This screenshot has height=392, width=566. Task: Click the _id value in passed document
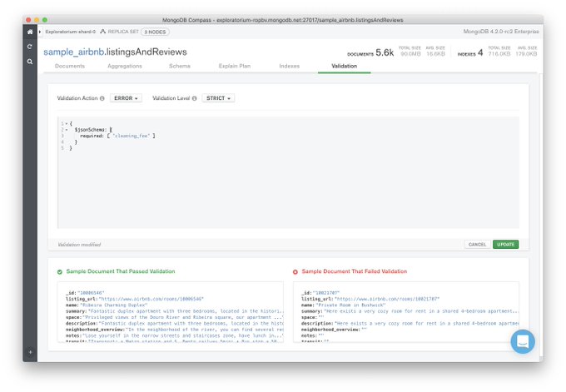91,293
